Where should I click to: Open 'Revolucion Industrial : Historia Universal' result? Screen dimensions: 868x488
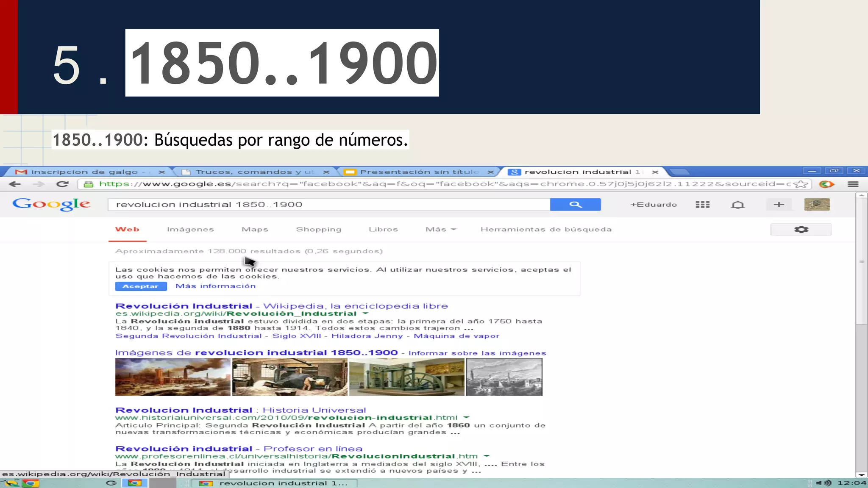pos(240,410)
